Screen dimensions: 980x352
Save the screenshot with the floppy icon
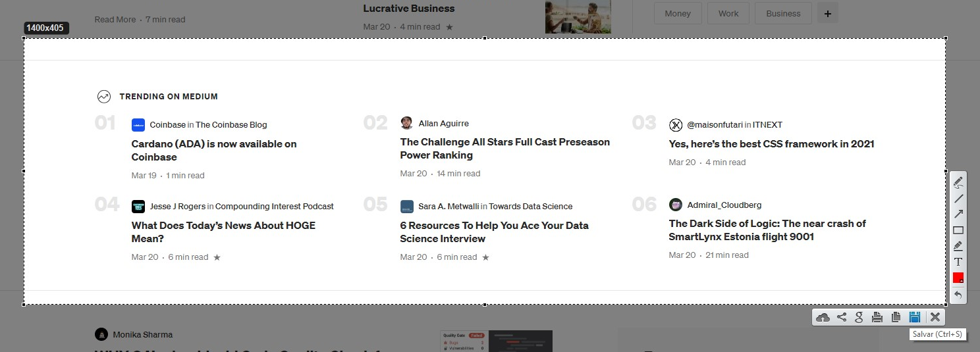[x=914, y=317]
